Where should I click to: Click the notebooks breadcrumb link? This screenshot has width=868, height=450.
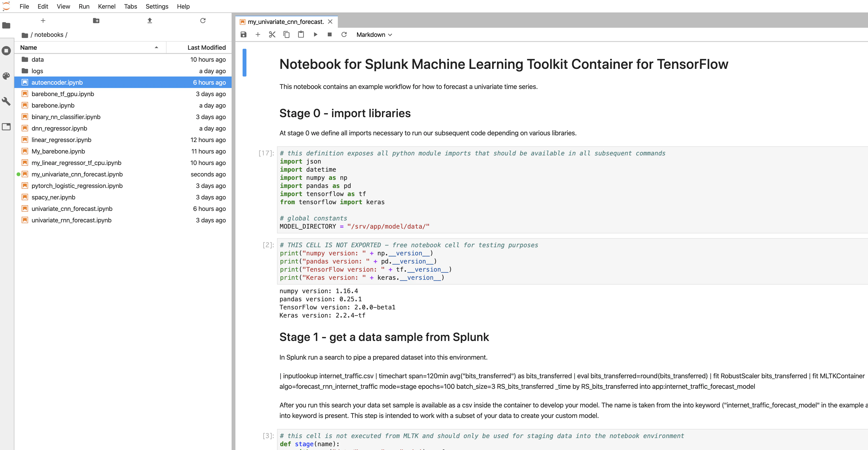click(x=49, y=35)
